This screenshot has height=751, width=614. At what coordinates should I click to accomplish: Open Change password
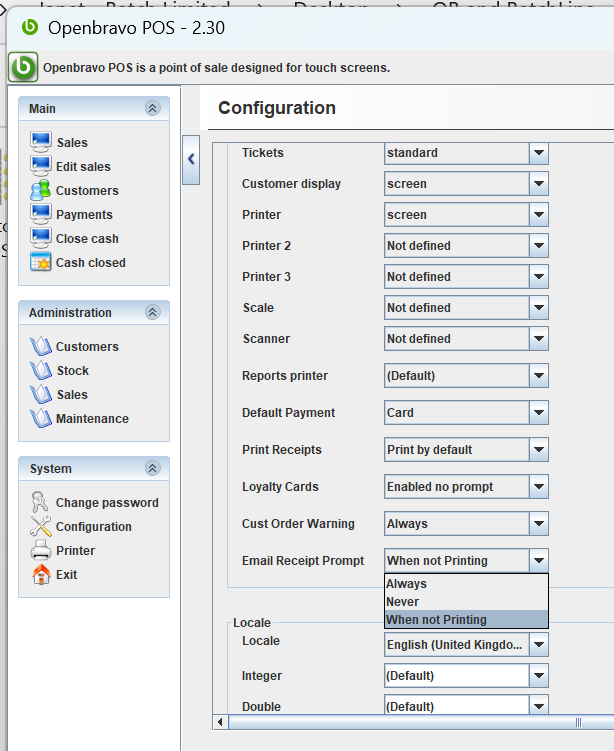tap(107, 502)
